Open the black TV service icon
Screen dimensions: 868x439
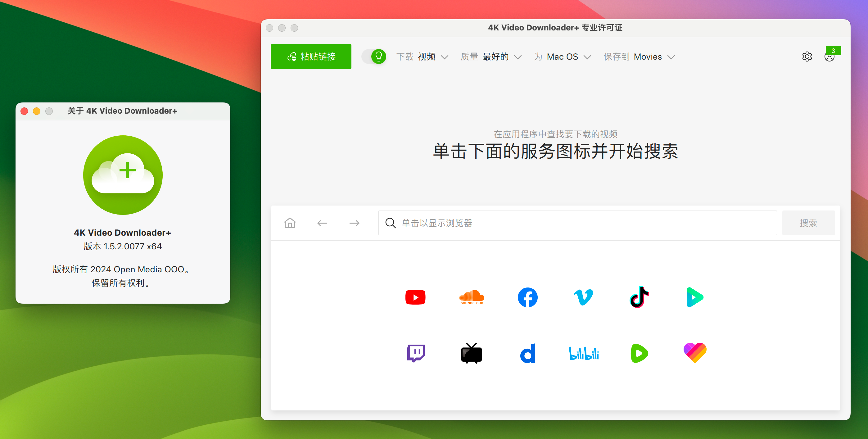coord(471,353)
